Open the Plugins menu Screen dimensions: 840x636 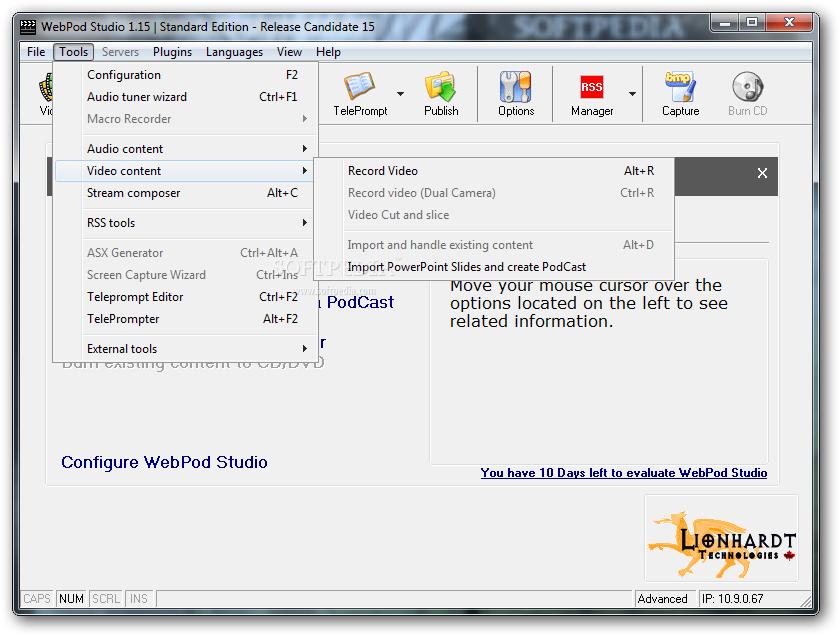pyautogui.click(x=172, y=52)
